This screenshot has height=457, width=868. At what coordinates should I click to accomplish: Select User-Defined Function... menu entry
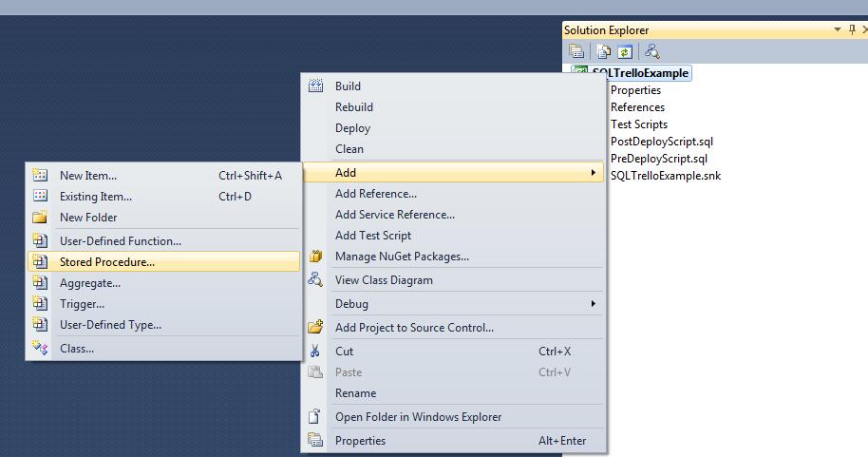click(120, 241)
